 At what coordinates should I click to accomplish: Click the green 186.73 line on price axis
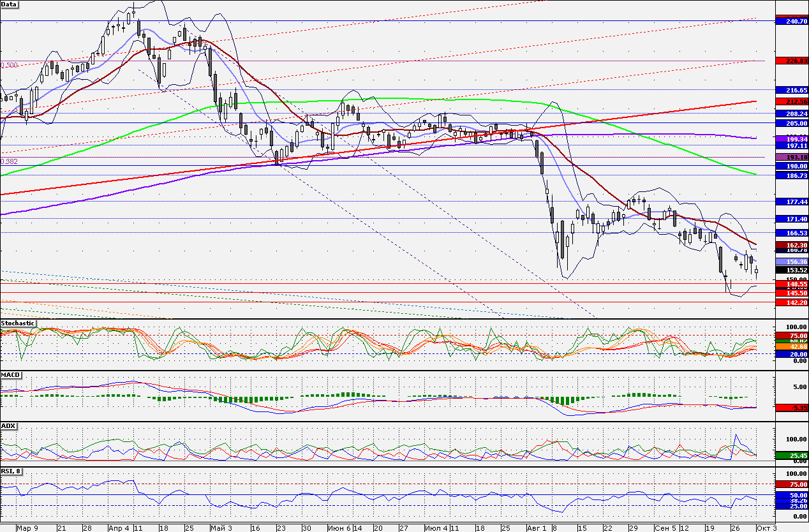click(x=790, y=174)
